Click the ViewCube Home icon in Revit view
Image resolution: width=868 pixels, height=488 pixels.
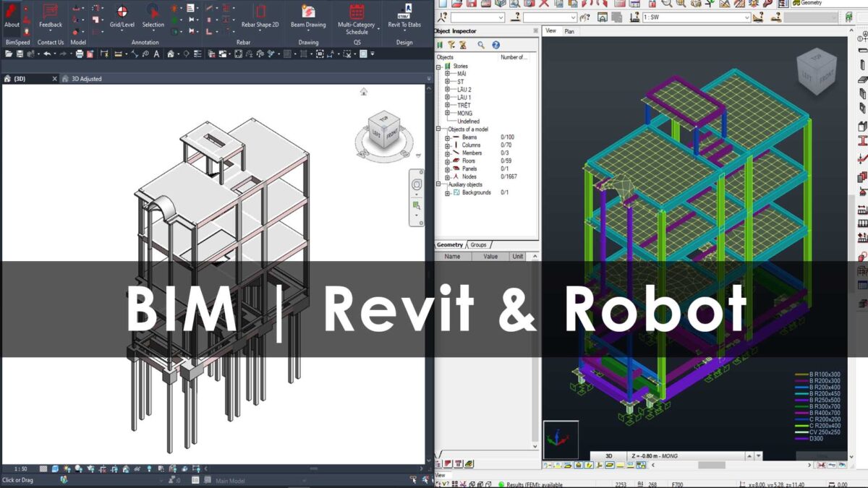(363, 91)
